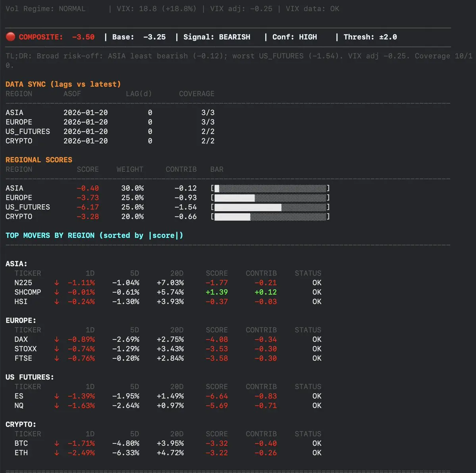Click the green SHCOMP score +1.39
476x473 pixels.
click(217, 292)
